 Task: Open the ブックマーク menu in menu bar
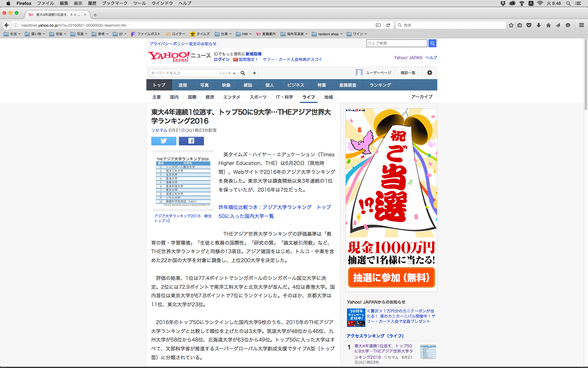(115, 3)
